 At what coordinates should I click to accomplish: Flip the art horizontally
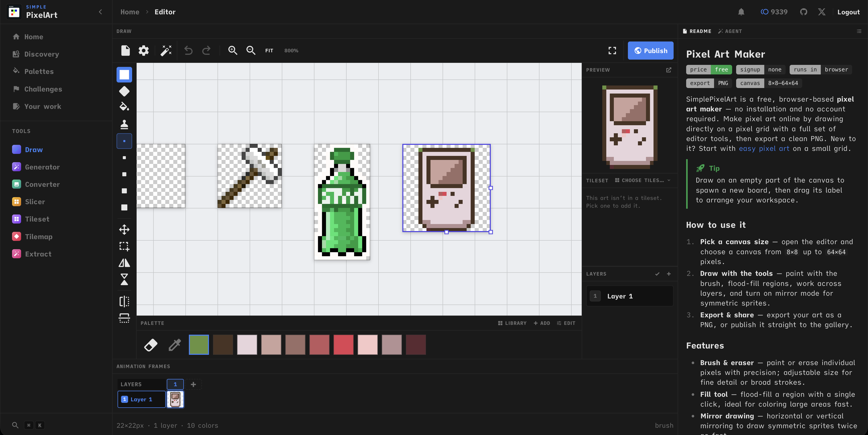(124, 263)
